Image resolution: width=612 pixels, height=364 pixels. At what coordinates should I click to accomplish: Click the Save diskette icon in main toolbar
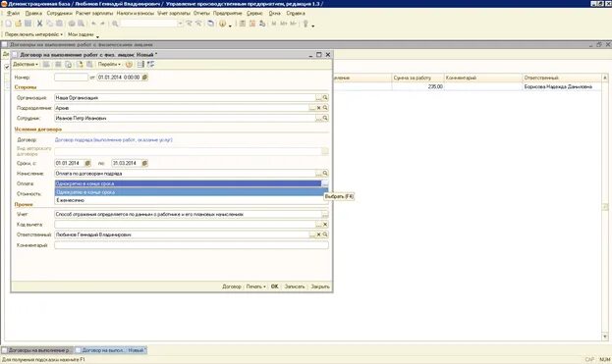(28, 24)
